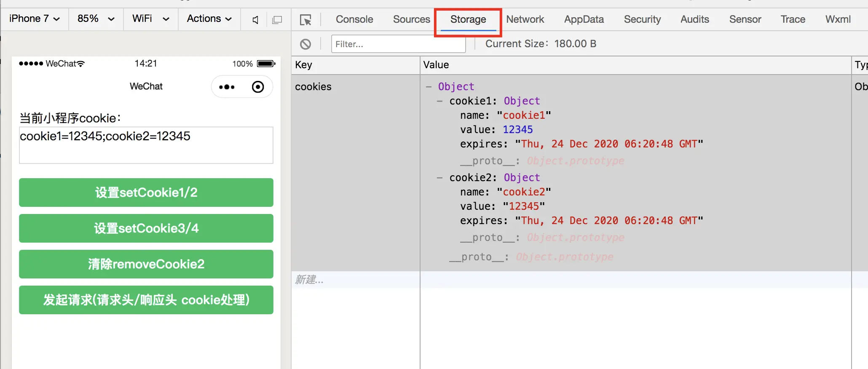Click the cookie2 expires date string

coord(609,221)
